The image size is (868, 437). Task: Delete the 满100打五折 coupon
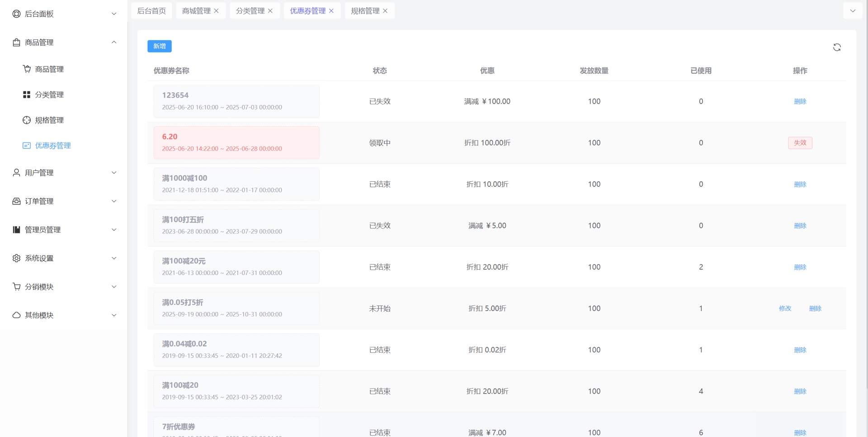[800, 226]
